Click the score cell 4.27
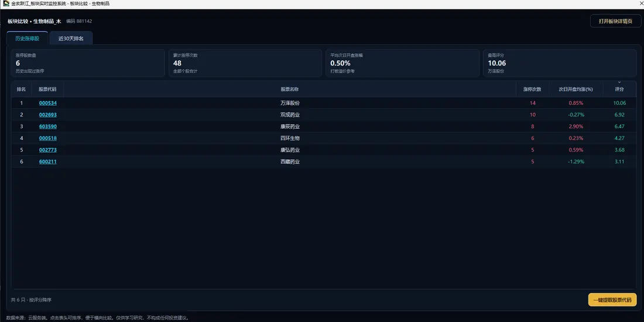 pos(619,138)
